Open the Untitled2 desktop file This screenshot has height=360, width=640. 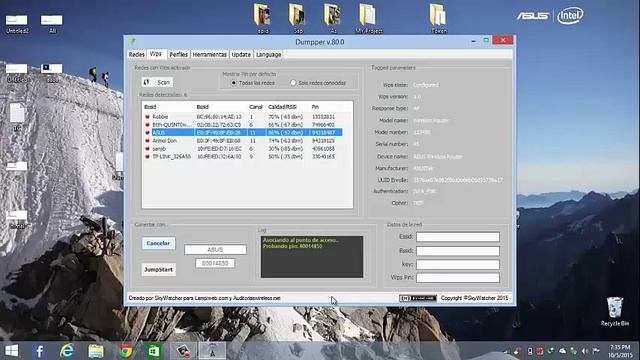[x=17, y=24]
